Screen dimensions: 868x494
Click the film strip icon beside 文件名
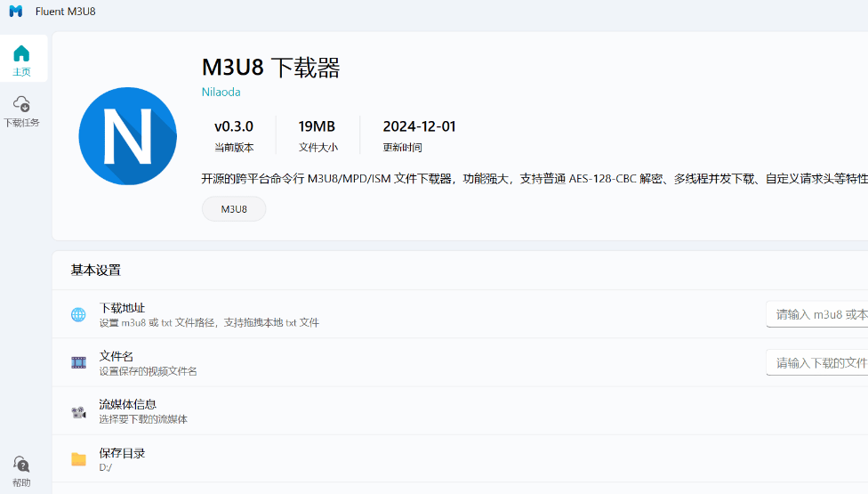point(79,362)
